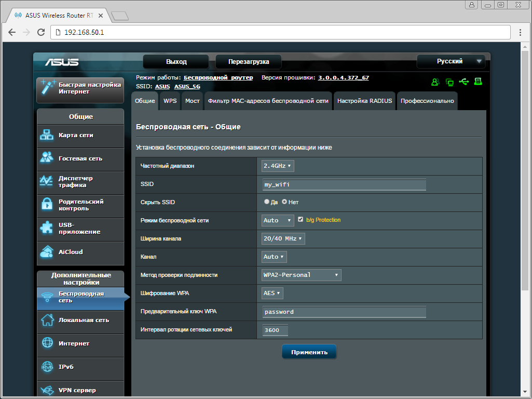Click the LAN (Локальная сеть) house icon
The height and width of the screenshot is (399, 532).
pyautogui.click(x=48, y=320)
